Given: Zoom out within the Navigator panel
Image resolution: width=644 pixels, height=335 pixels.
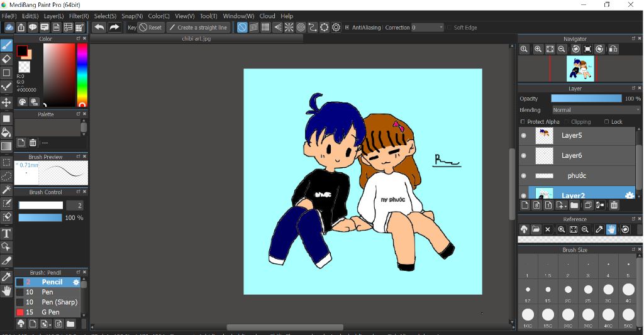Looking at the screenshot, I should [562, 49].
